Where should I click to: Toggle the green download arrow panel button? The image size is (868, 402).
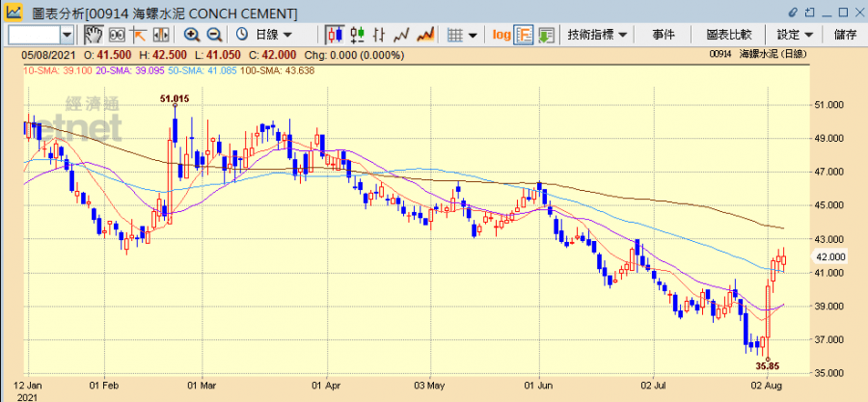point(546,35)
